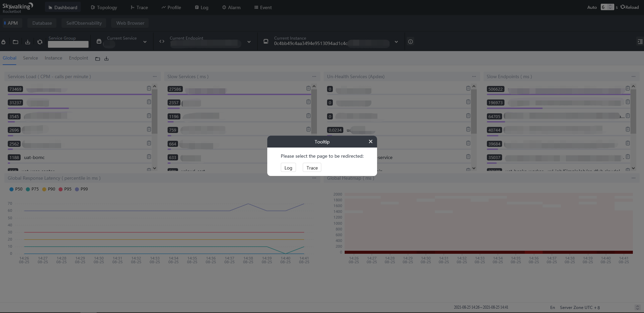The height and width of the screenshot is (313, 644).
Task: Toggle the P99 legend series
Action: coord(81,189)
